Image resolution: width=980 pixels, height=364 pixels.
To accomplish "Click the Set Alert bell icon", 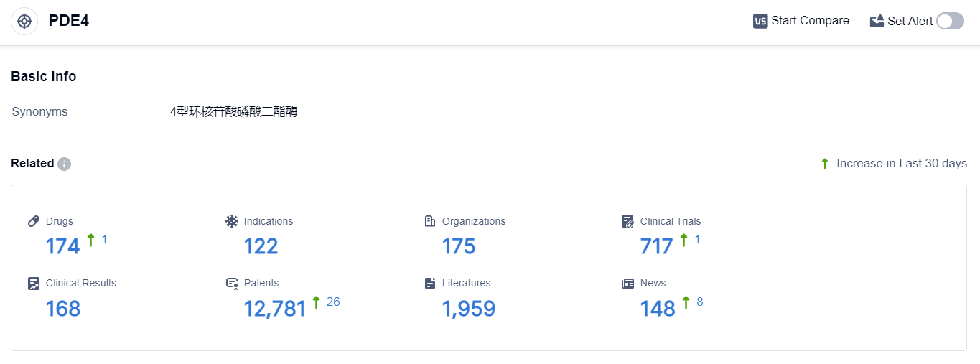I will pyautogui.click(x=877, y=22).
